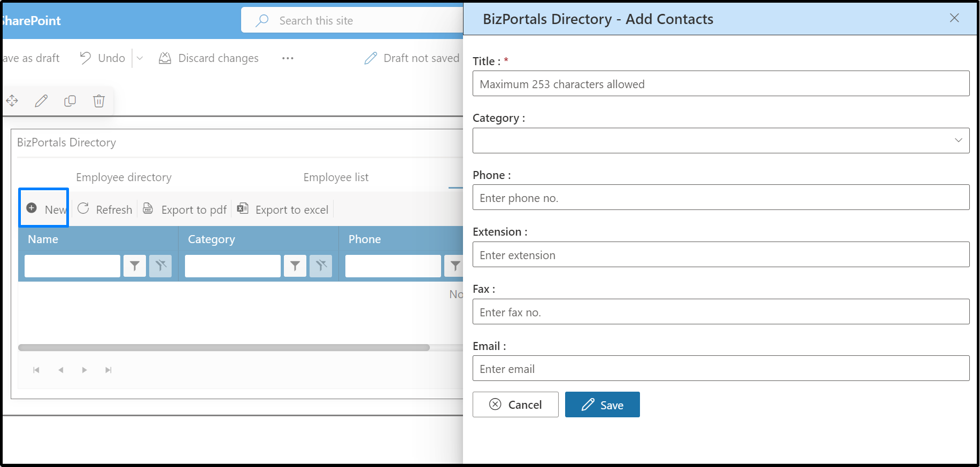Click the Phone filter text box
Screen dimensions: 980x467
(393, 266)
